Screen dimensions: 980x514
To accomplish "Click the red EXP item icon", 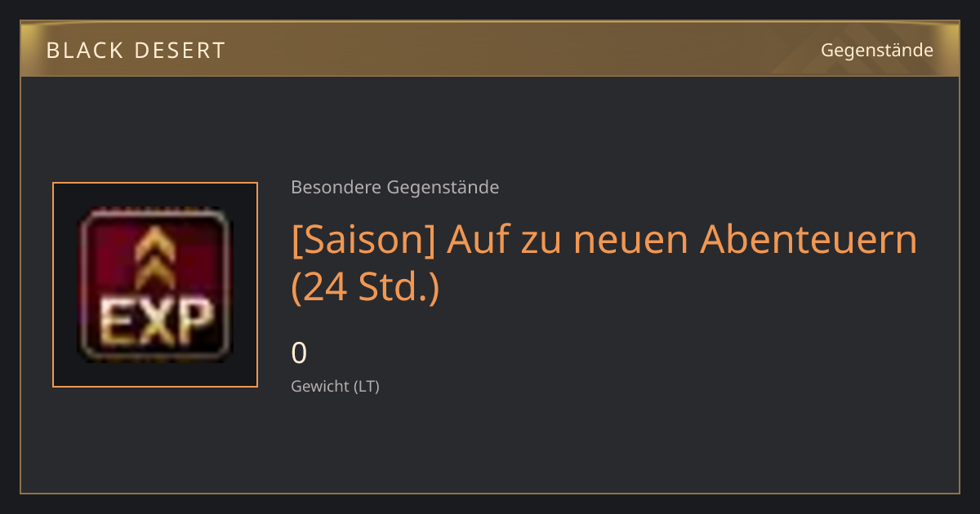I will coord(155,285).
